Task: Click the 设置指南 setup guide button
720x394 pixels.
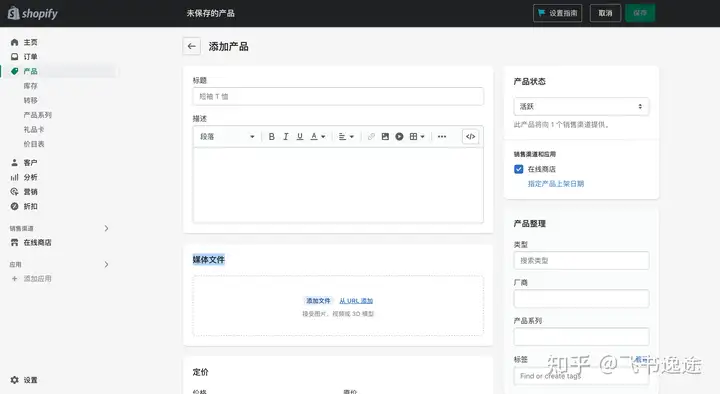Action: [x=557, y=13]
